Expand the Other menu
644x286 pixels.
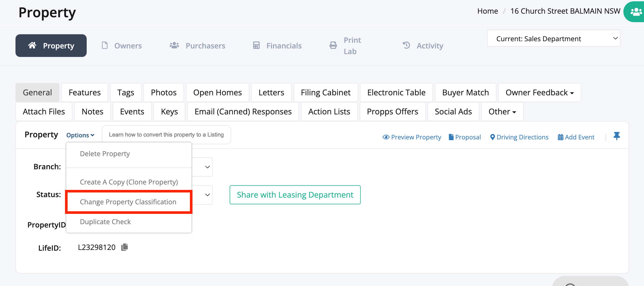tap(502, 111)
